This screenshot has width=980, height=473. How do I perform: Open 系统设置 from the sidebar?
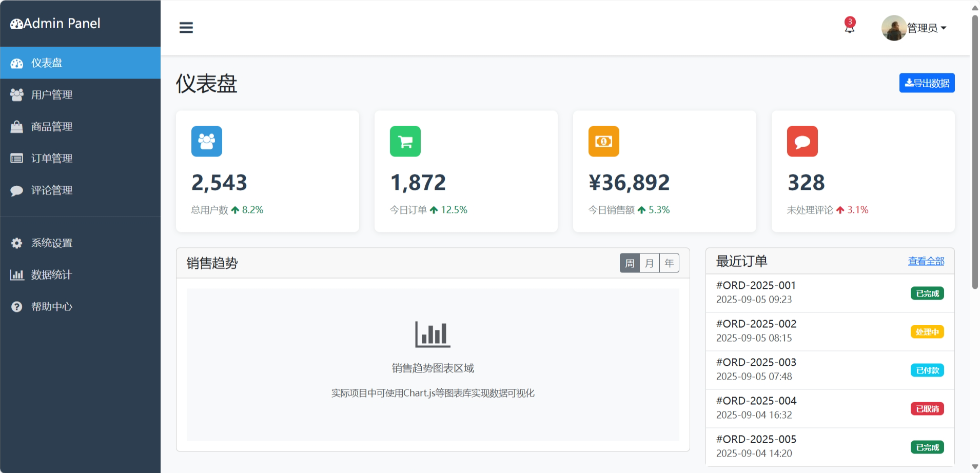tap(51, 243)
